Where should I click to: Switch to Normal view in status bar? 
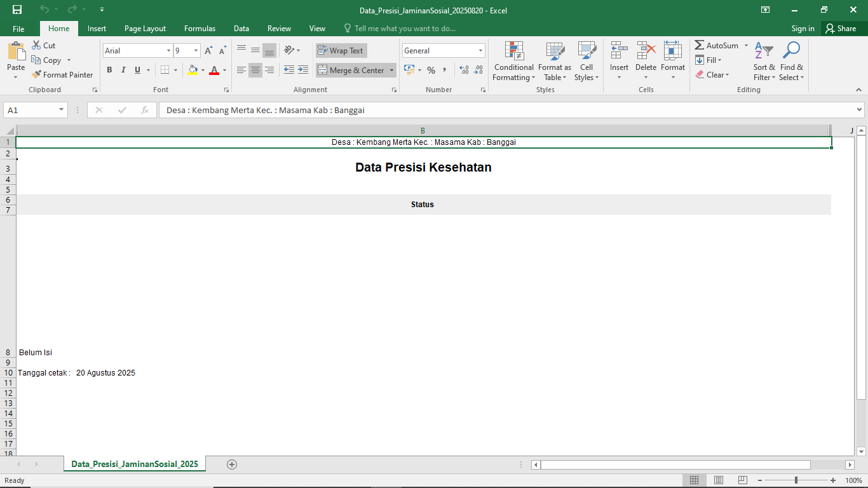pos(695,480)
